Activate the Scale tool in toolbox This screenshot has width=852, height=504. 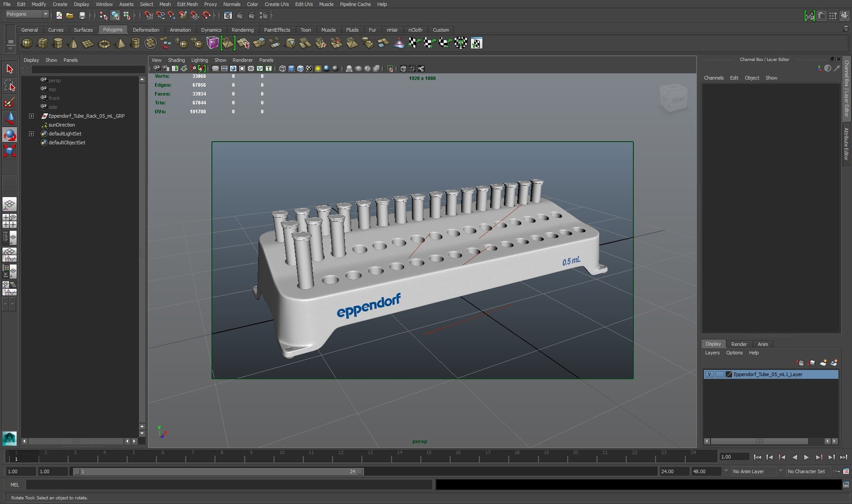(9, 151)
